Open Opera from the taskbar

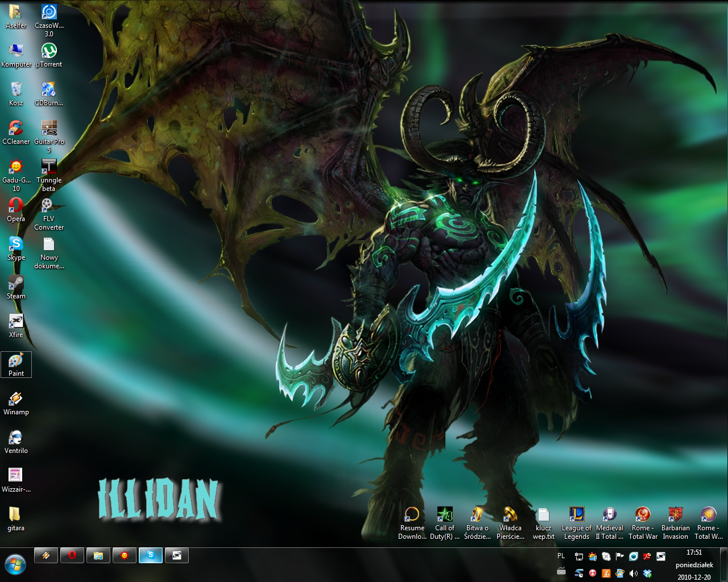coord(72,555)
